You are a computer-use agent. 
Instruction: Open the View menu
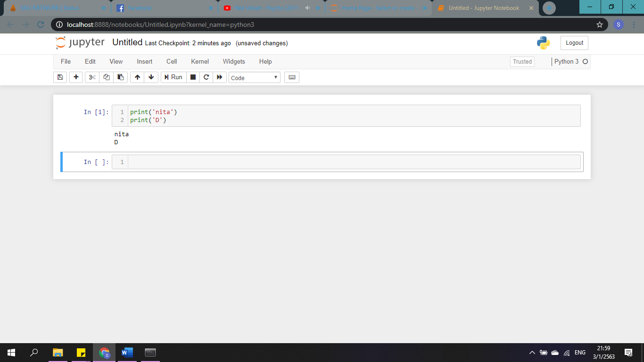pyautogui.click(x=116, y=62)
